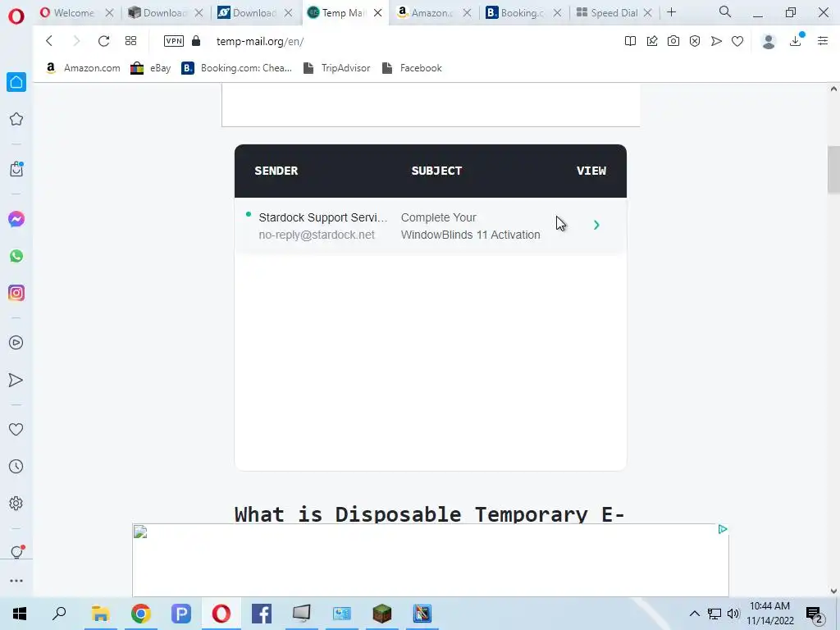This screenshot has width=840, height=630.
Task: Take a snapshot with camera icon
Action: pyautogui.click(x=673, y=41)
